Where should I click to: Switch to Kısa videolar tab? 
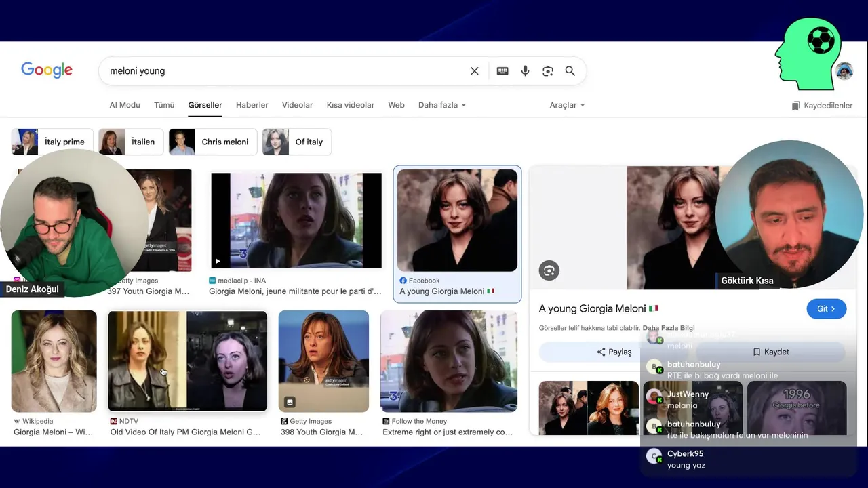[351, 105]
